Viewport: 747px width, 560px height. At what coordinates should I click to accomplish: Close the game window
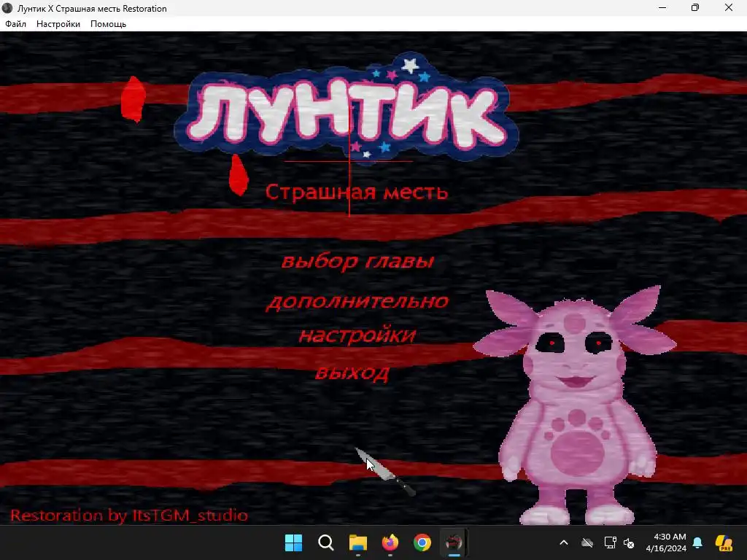coord(729,7)
